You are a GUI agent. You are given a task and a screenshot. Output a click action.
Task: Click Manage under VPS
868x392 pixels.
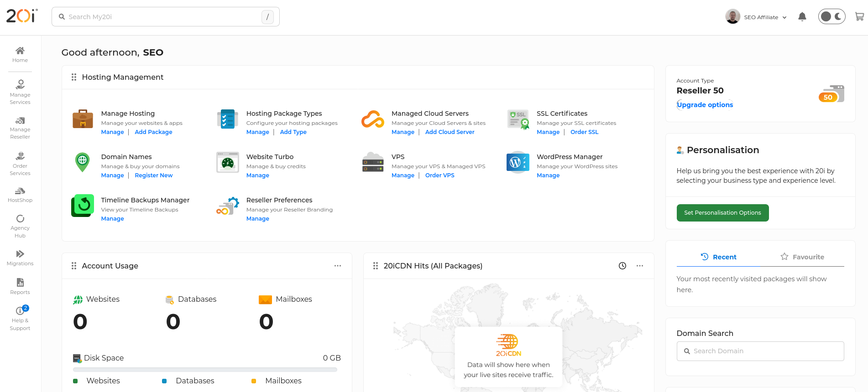pyautogui.click(x=403, y=175)
